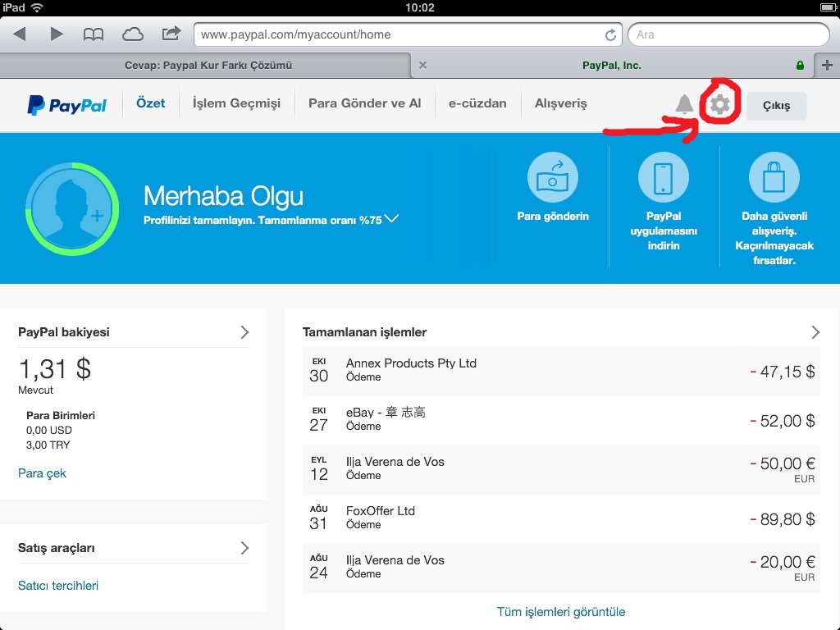Open Safari bookmarks book icon
The width and height of the screenshot is (840, 630).
94,34
